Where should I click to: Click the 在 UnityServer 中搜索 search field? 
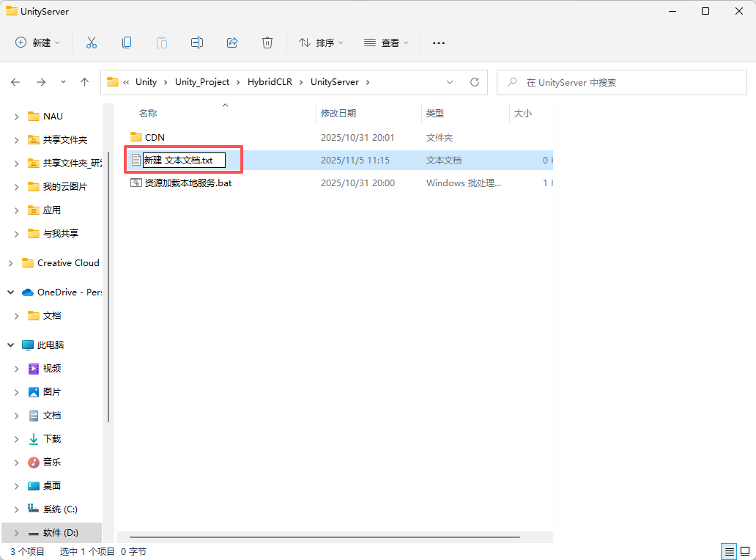(x=621, y=83)
